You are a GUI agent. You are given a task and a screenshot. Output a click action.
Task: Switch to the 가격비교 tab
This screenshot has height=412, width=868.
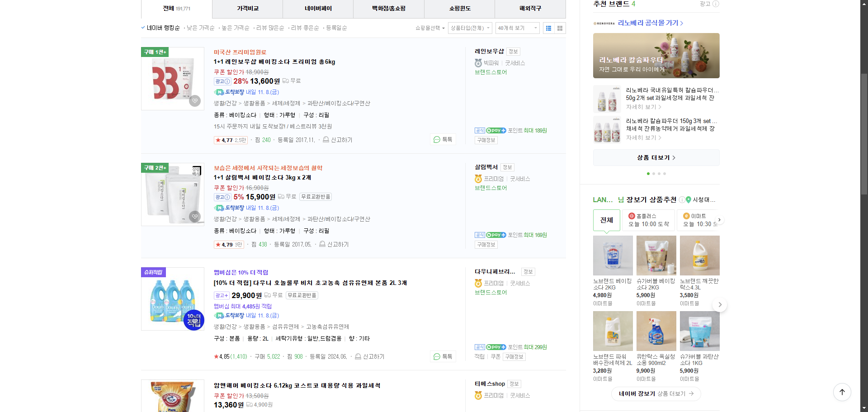coord(247,9)
